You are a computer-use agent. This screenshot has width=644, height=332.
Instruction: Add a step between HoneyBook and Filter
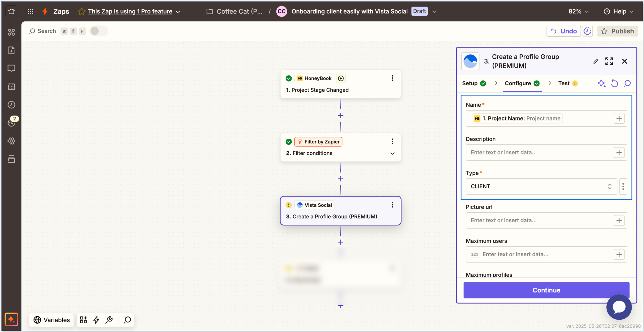(341, 115)
